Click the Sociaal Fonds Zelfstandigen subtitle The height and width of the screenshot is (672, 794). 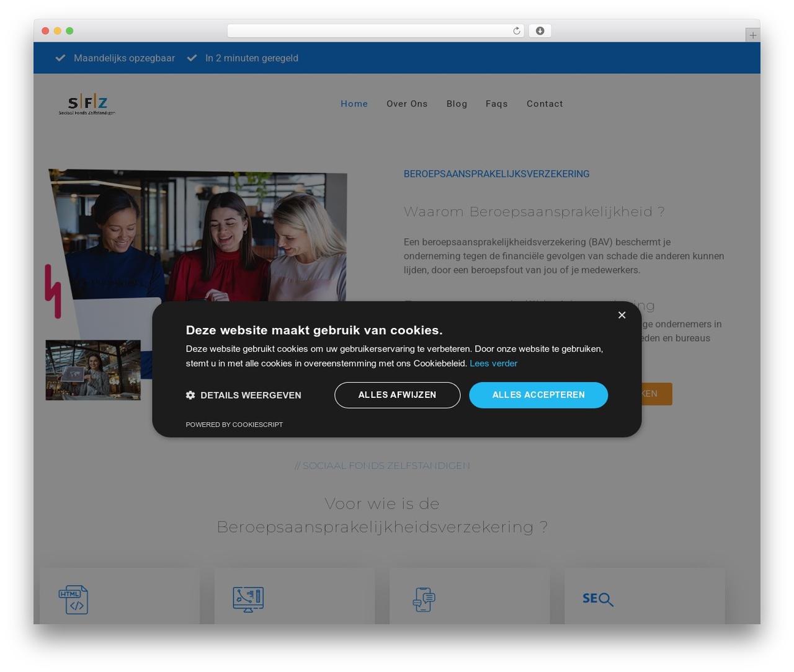tap(382, 466)
